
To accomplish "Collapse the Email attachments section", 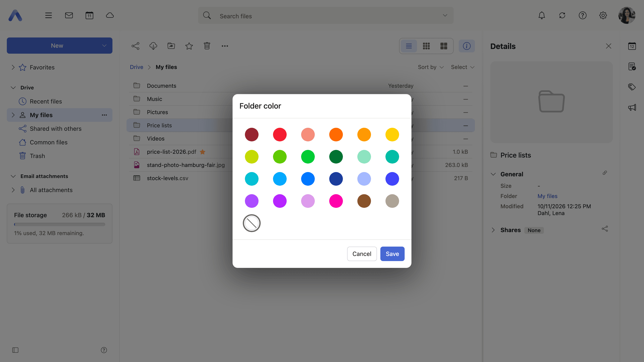I will tap(13, 176).
